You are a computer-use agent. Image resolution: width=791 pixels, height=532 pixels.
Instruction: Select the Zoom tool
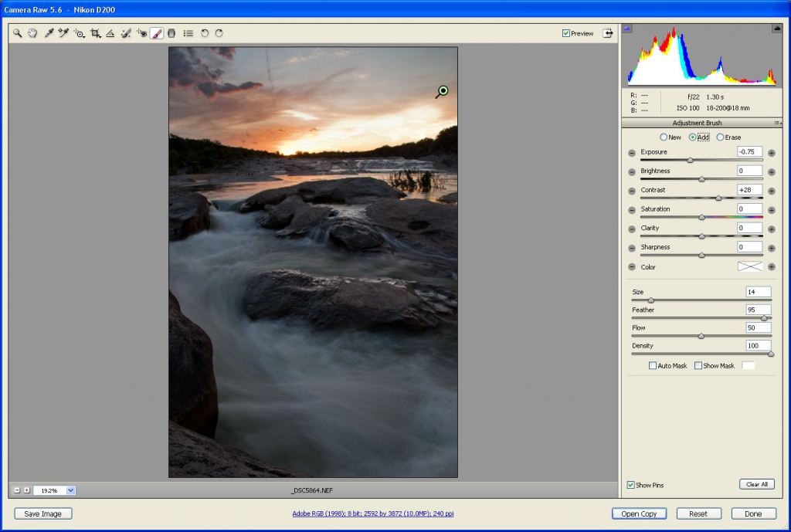17,33
